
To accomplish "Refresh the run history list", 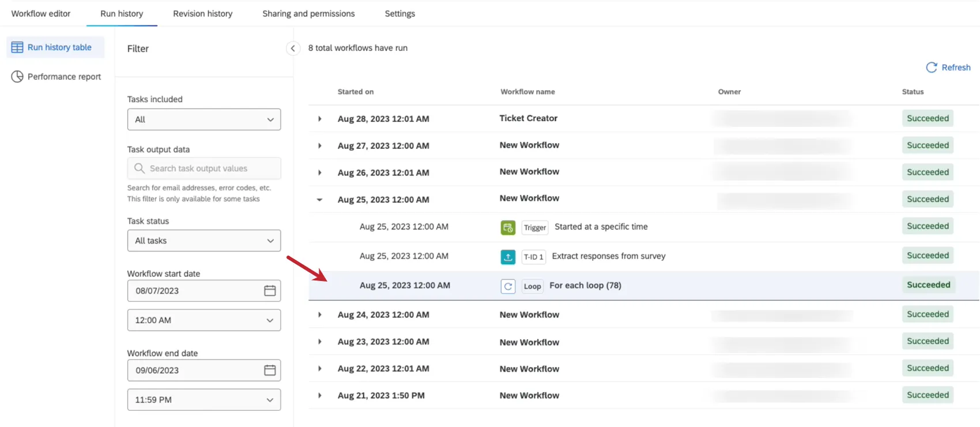I will point(948,68).
